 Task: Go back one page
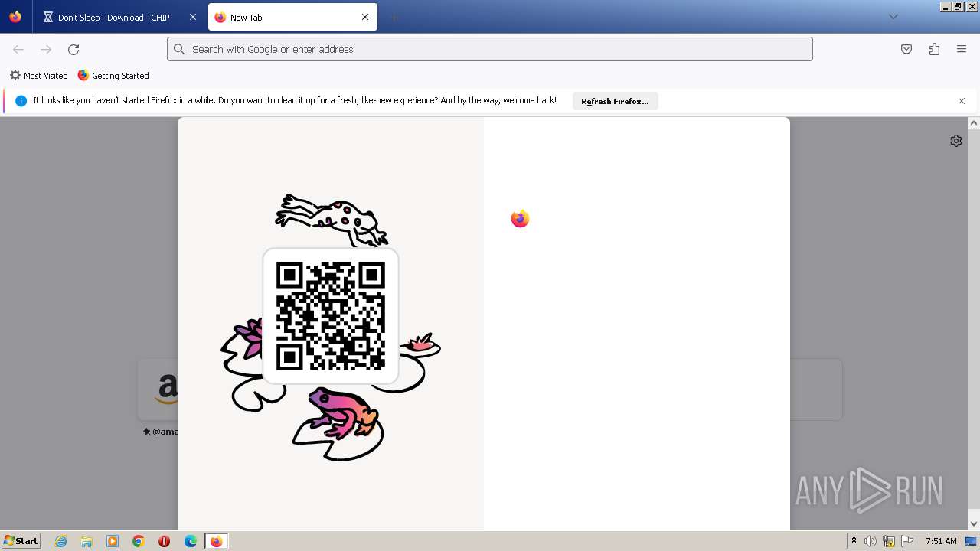18,49
